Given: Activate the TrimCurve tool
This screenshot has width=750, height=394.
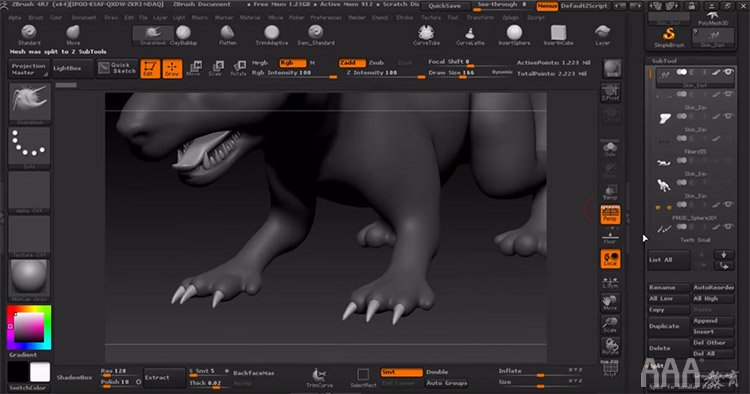Looking at the screenshot, I should [x=319, y=377].
